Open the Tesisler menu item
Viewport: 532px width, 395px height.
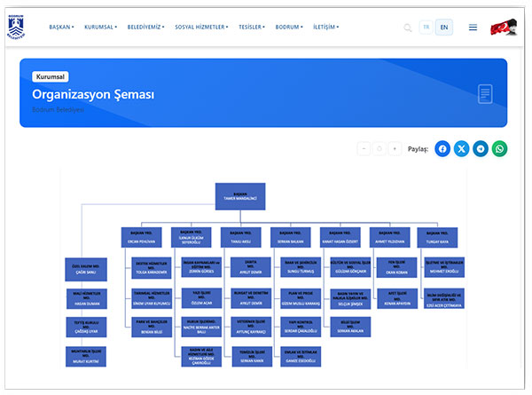(252, 28)
